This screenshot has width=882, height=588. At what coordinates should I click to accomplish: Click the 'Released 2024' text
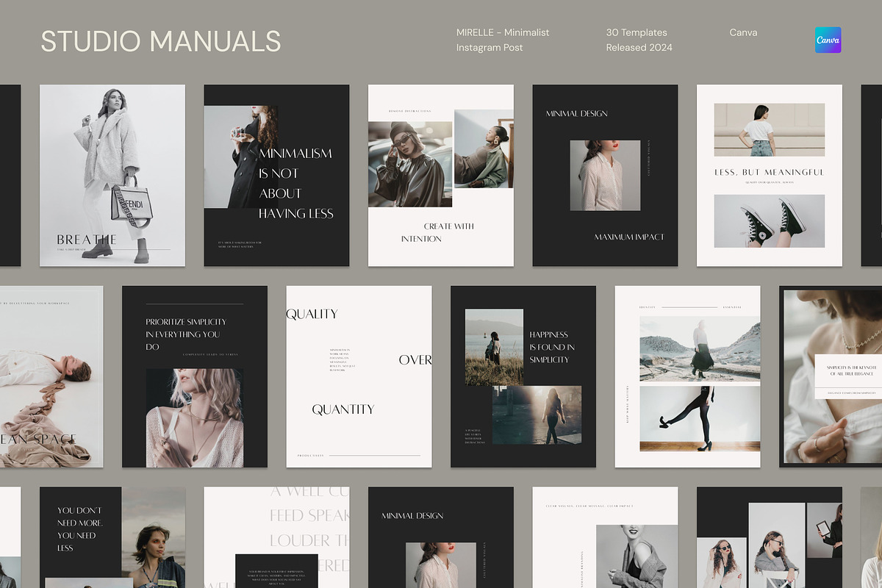[639, 47]
